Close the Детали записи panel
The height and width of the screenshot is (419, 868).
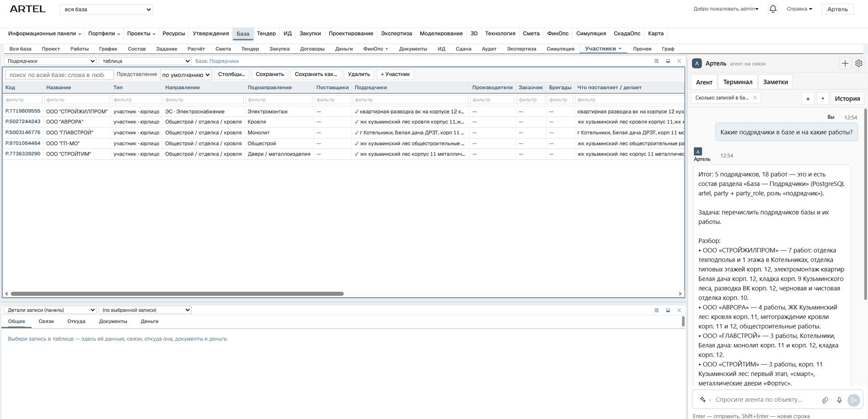coord(679,310)
